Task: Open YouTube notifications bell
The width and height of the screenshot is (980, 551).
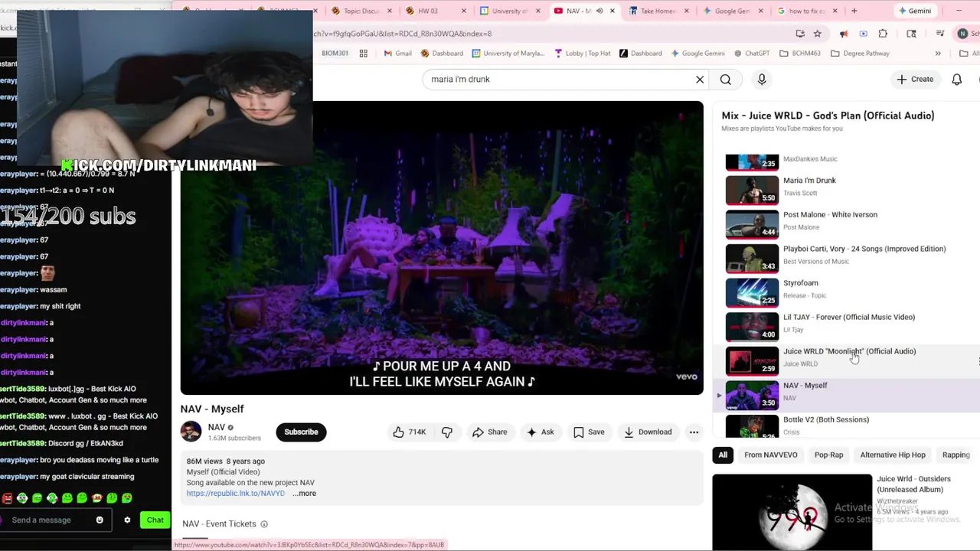Action: (956, 80)
